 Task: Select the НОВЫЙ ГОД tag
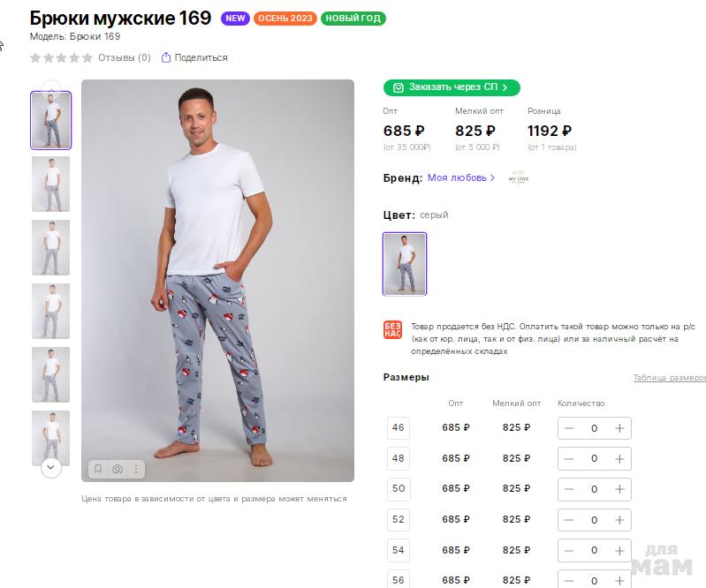coord(353,19)
